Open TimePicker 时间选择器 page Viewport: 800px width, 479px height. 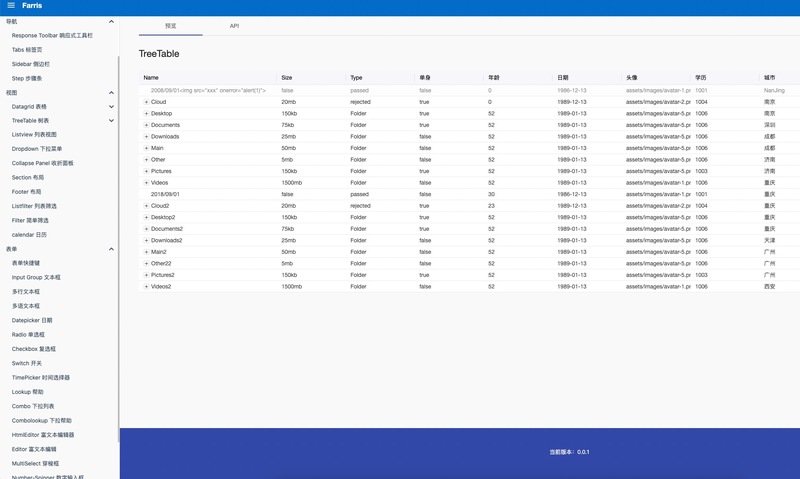(x=41, y=377)
